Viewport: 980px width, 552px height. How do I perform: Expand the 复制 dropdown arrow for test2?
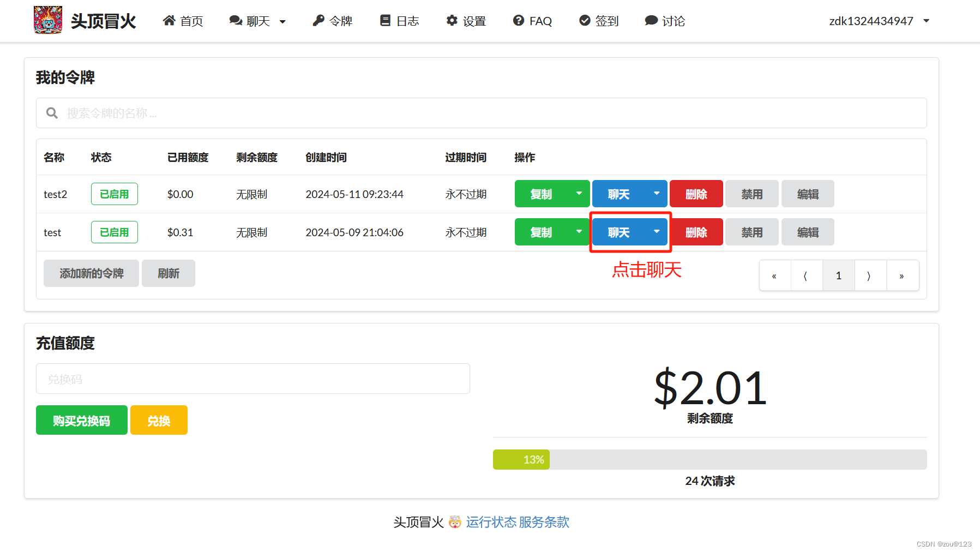pyautogui.click(x=579, y=194)
